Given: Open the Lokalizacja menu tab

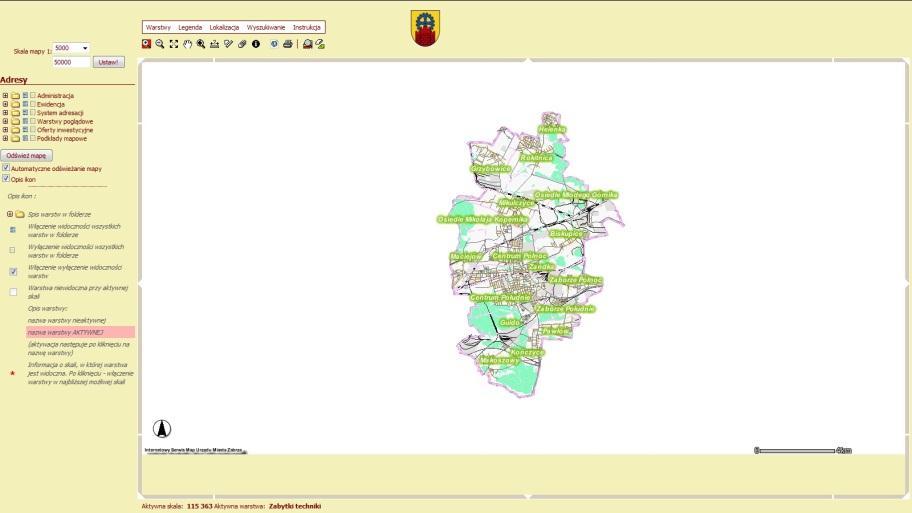Looking at the screenshot, I should click(225, 27).
